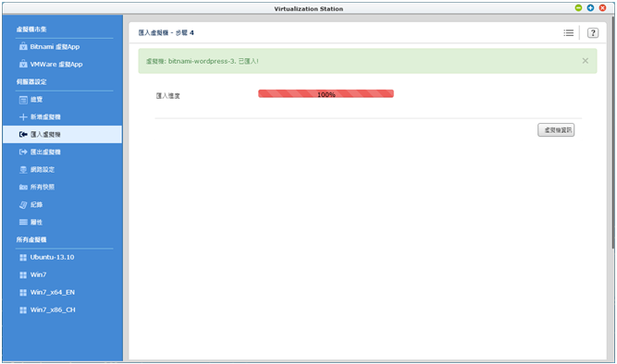Open the Ubuntu-13.10 virtual machine
Viewport: 617px width, 364px height.
pos(47,258)
